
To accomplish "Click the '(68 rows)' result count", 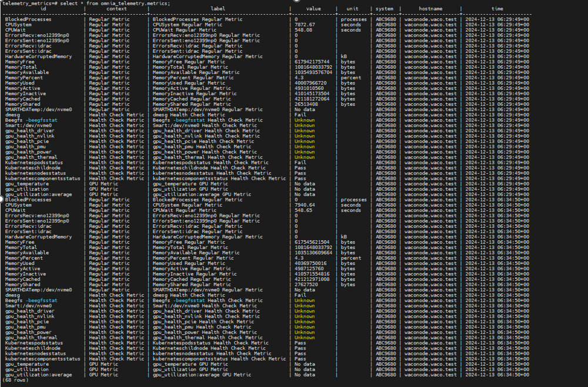I will (x=15, y=381).
